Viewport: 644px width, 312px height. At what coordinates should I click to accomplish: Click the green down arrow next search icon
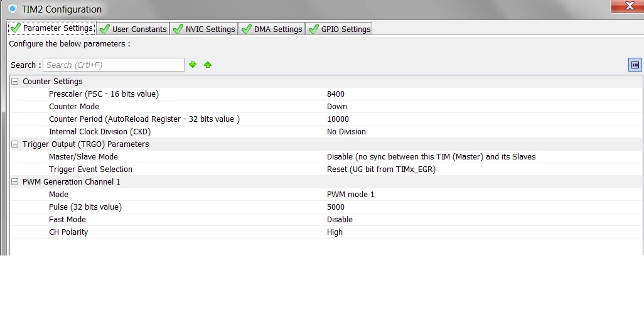coord(193,65)
